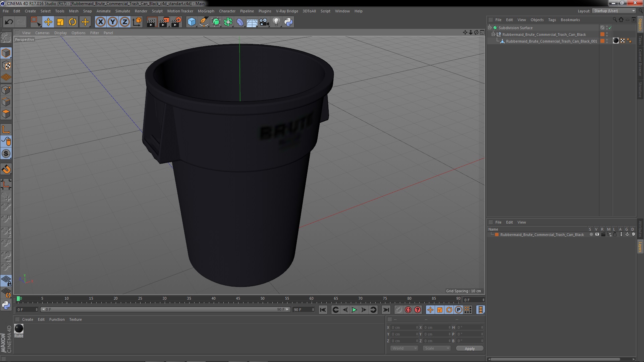Open the material manager Texture menu
The image size is (644, 362).
[x=75, y=319]
